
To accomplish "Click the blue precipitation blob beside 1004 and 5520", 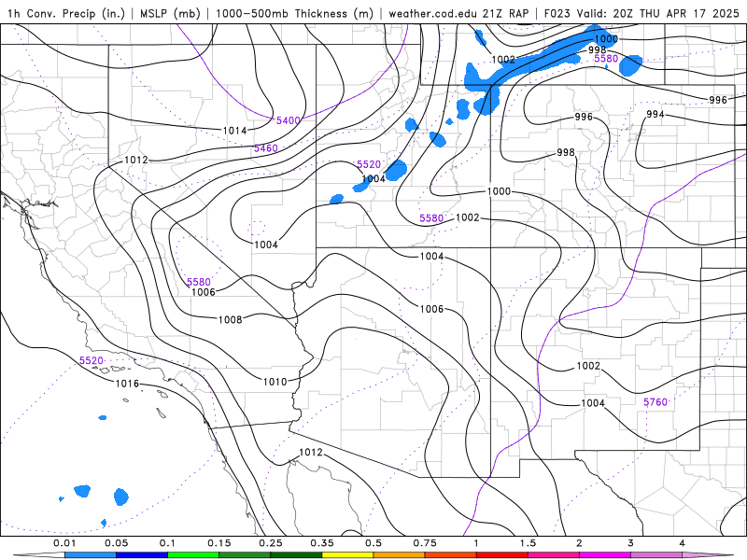I will [x=395, y=171].
